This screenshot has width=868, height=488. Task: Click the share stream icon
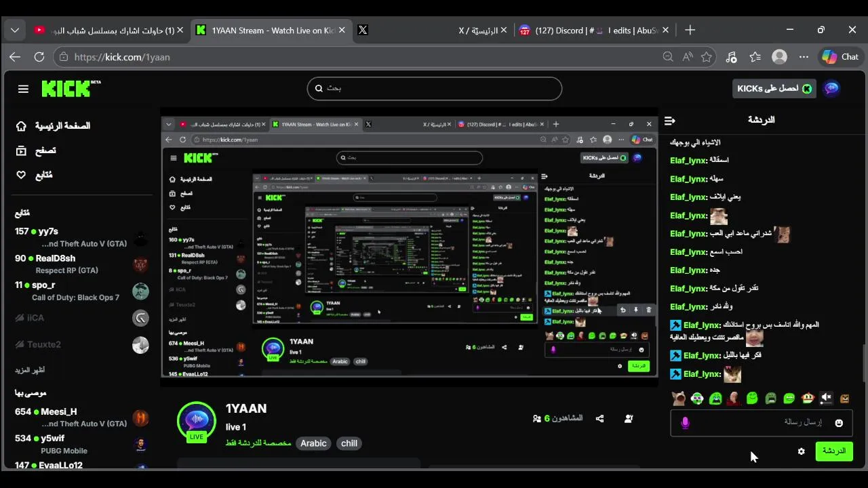pyautogui.click(x=599, y=419)
